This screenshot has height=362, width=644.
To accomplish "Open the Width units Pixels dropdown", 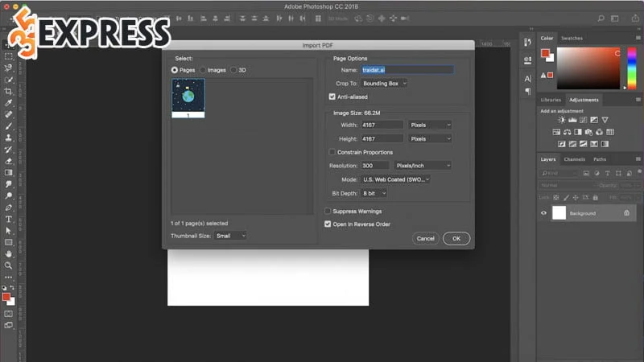I will [430, 125].
